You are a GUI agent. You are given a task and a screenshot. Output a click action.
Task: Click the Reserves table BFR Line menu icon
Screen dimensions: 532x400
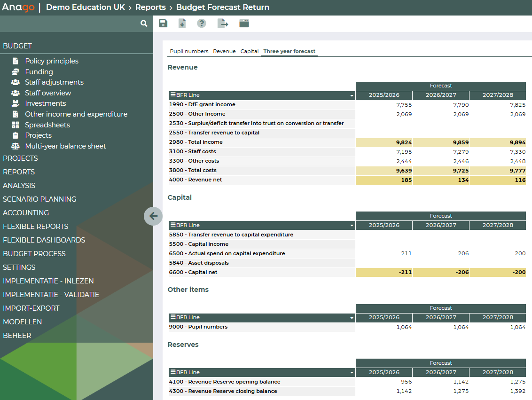tap(173, 372)
